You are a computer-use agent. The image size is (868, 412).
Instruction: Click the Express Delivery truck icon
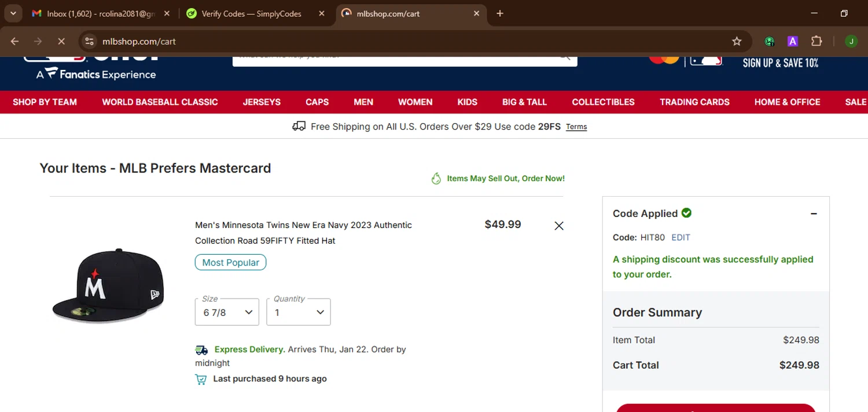point(201,350)
